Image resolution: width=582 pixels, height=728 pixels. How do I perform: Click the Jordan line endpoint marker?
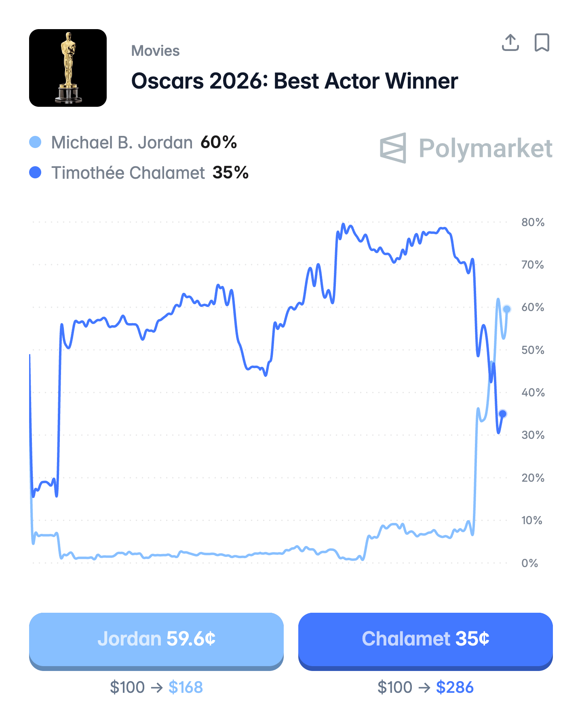(x=507, y=309)
